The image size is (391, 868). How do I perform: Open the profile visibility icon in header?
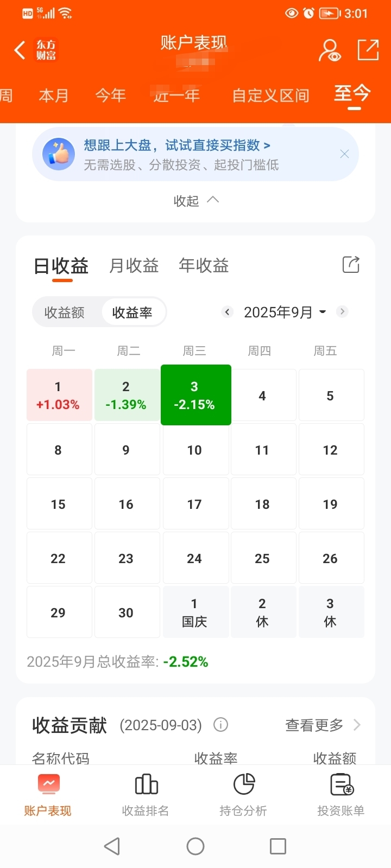tap(330, 50)
